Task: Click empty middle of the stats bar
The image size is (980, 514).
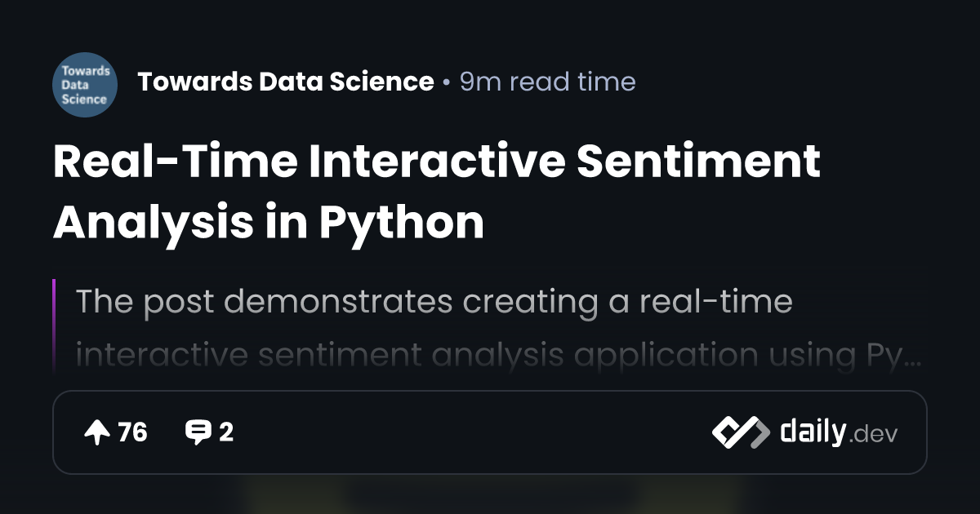Action: [x=474, y=432]
